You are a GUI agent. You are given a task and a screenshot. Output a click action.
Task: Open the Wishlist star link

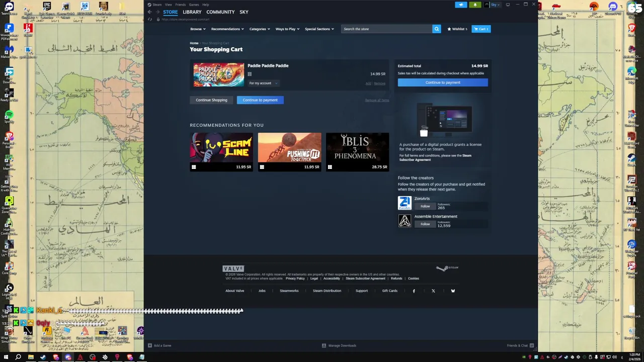pyautogui.click(x=457, y=29)
